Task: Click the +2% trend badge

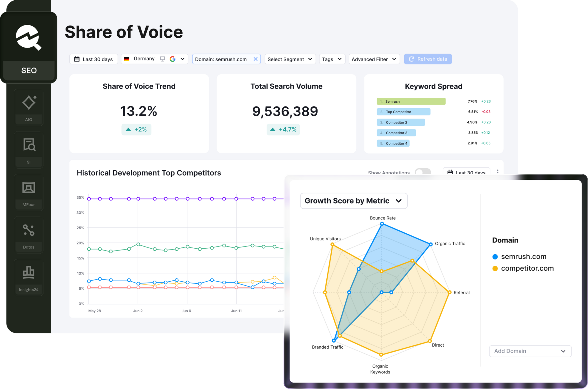Action: [x=136, y=129]
